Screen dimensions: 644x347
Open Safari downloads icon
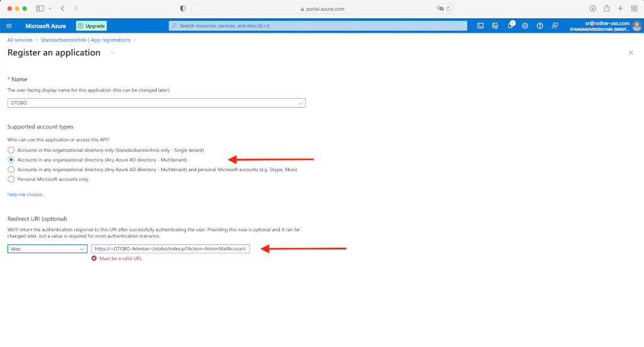click(x=592, y=8)
